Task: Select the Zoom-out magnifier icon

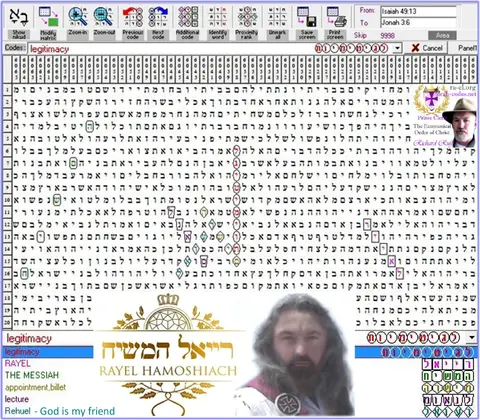Action: (104, 17)
